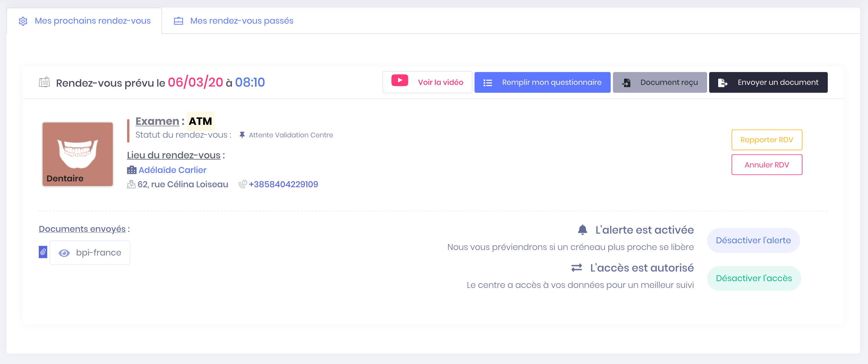868x364 pixels.
Task: Click the calendar icon beside appointment date
Action: 44,82
